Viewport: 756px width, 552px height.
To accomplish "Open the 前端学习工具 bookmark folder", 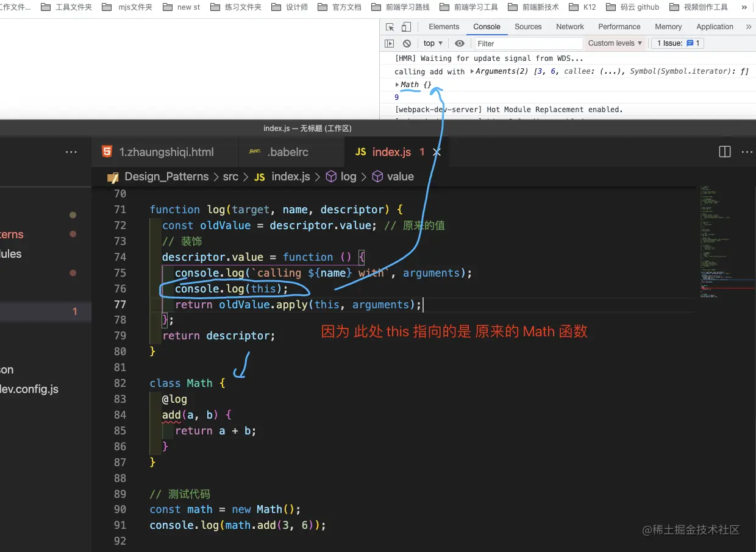I will tap(469, 7).
